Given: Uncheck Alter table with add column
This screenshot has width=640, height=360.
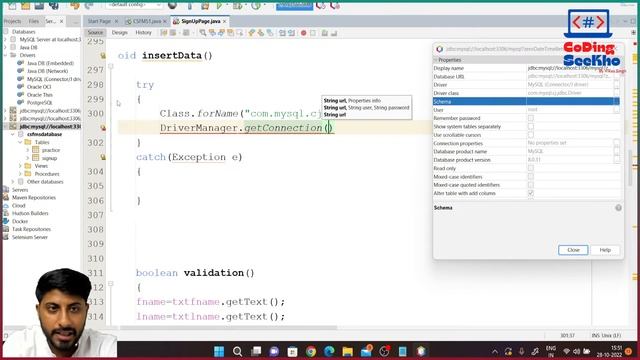Looking at the screenshot, I should pyautogui.click(x=531, y=193).
